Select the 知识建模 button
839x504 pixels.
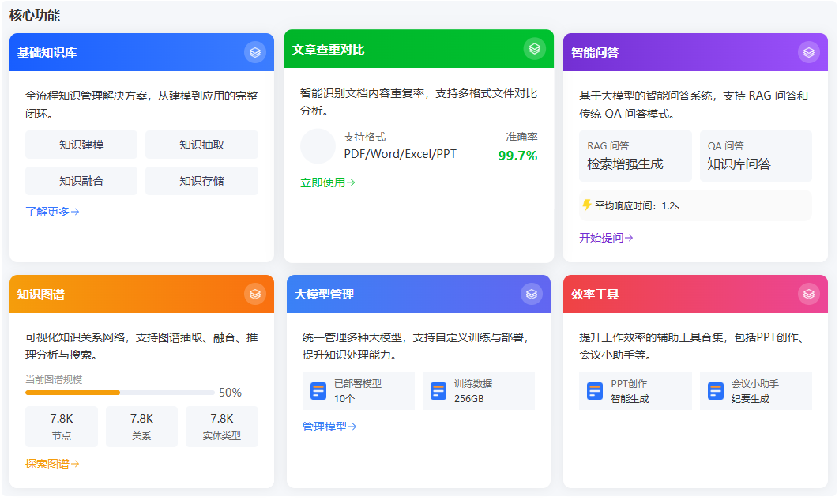(81, 145)
